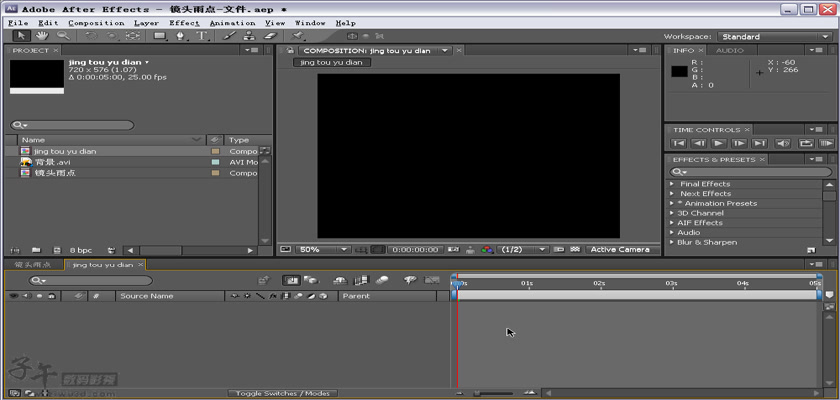Switch to the AUDIO panel tab
The height and width of the screenshot is (400, 840).
pos(730,50)
